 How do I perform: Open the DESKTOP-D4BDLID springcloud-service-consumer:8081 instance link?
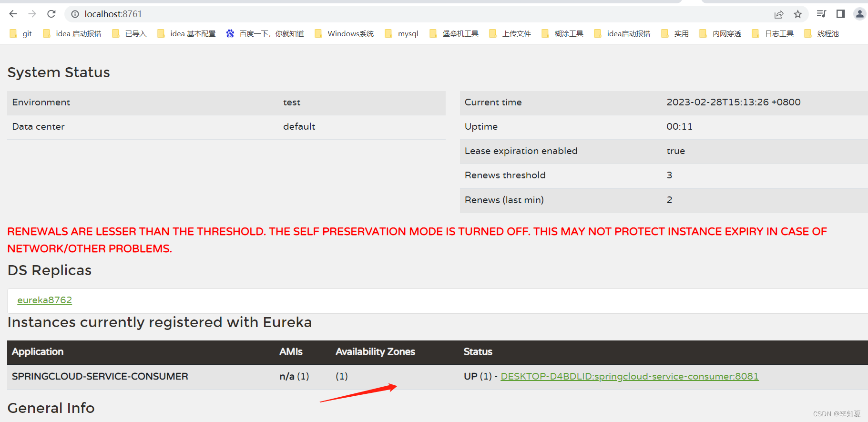[x=629, y=376]
